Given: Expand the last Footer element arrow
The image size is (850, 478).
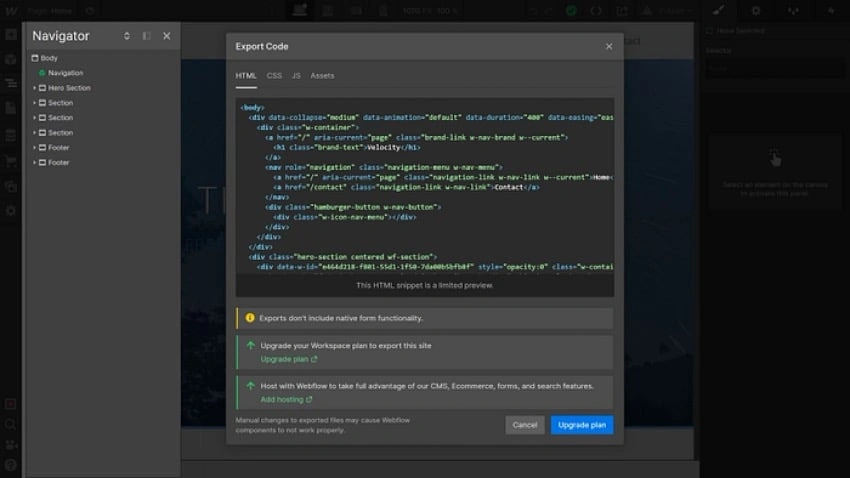Looking at the screenshot, I should point(34,162).
